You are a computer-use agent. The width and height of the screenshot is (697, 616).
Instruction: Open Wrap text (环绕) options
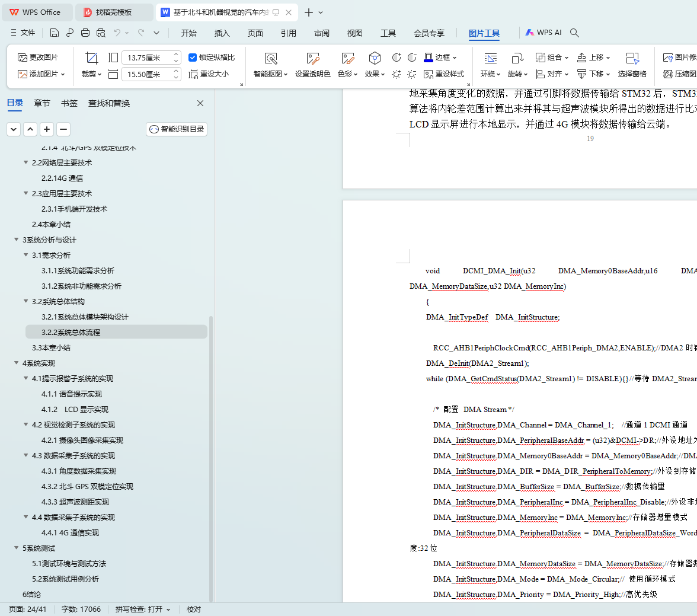click(x=490, y=65)
